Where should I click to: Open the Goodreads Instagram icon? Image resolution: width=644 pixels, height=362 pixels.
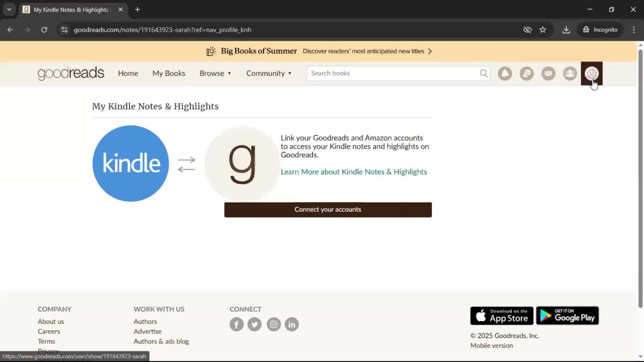click(274, 324)
